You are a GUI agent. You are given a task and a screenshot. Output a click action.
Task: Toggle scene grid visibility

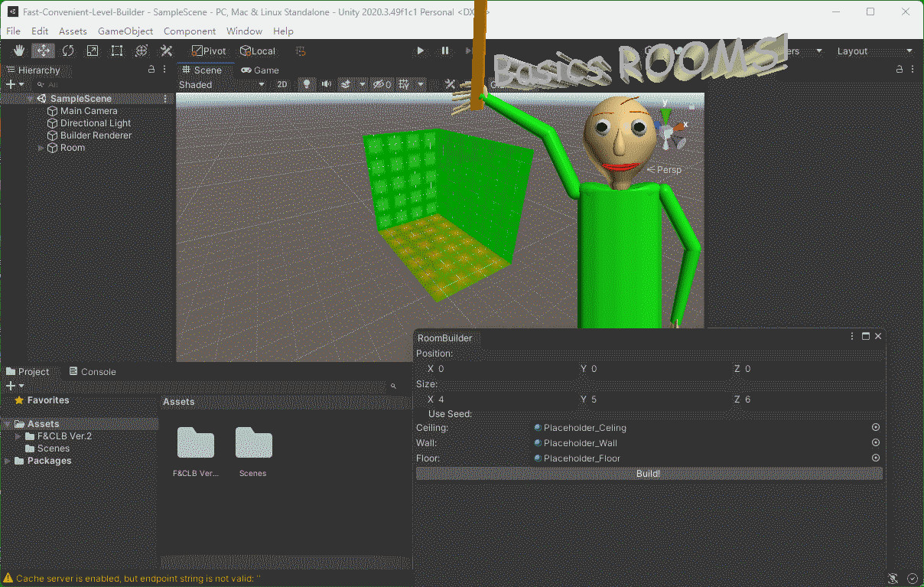tap(404, 84)
